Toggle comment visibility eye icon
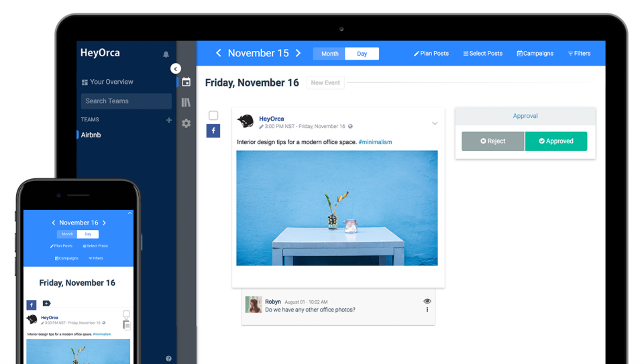The width and height of the screenshot is (644, 364). [427, 301]
